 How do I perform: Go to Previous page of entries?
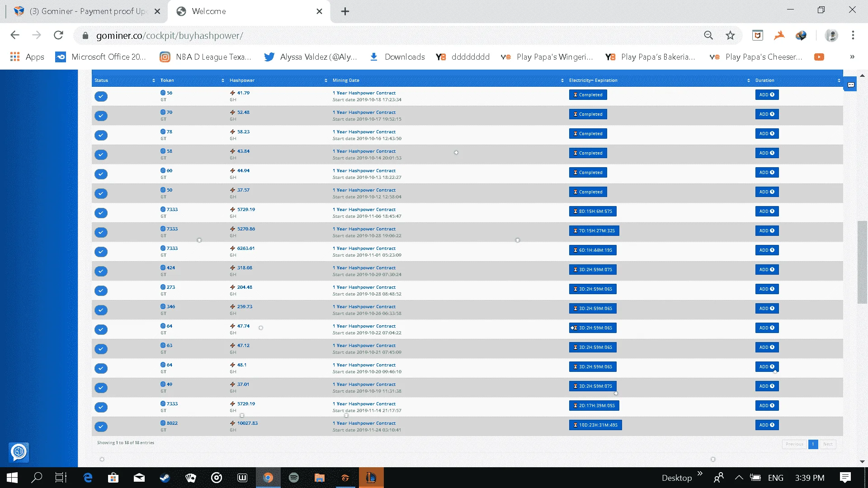[x=794, y=444]
